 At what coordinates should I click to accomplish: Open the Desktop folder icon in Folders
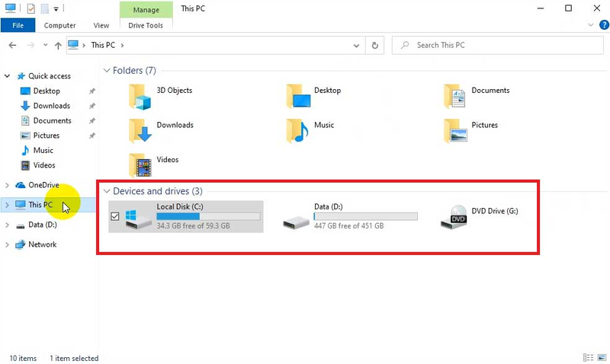point(298,97)
